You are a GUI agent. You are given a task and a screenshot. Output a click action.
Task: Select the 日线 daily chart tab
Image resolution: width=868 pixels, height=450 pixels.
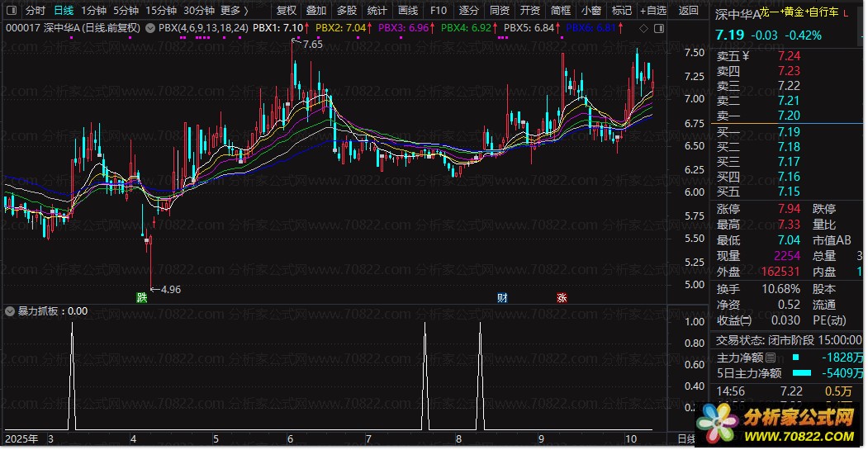[64, 11]
